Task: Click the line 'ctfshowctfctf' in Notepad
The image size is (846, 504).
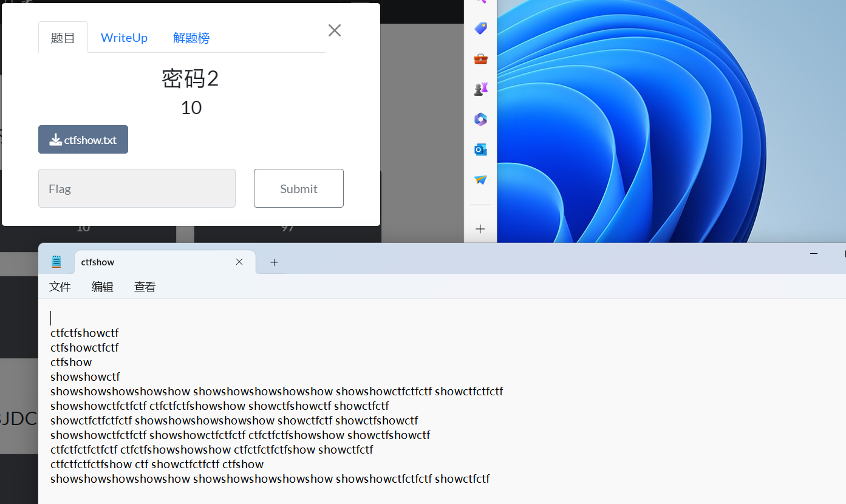Action: click(85, 348)
